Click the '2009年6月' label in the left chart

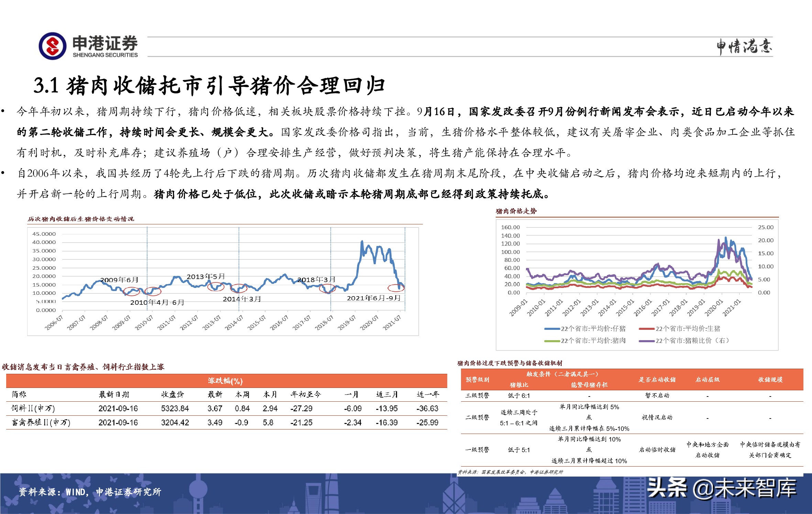tap(119, 280)
